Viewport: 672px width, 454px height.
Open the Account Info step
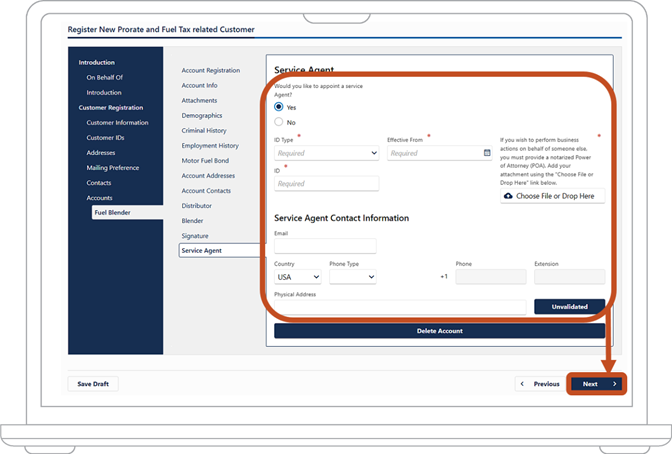pyautogui.click(x=199, y=85)
